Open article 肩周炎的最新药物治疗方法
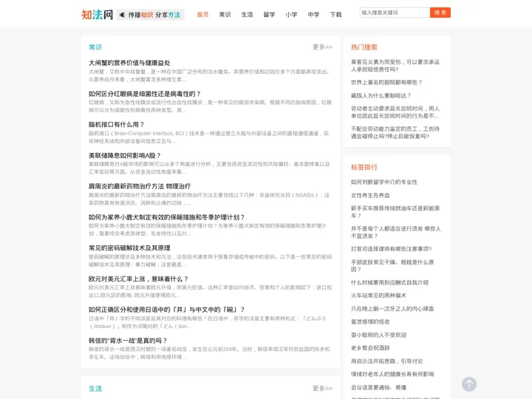 [140, 186]
